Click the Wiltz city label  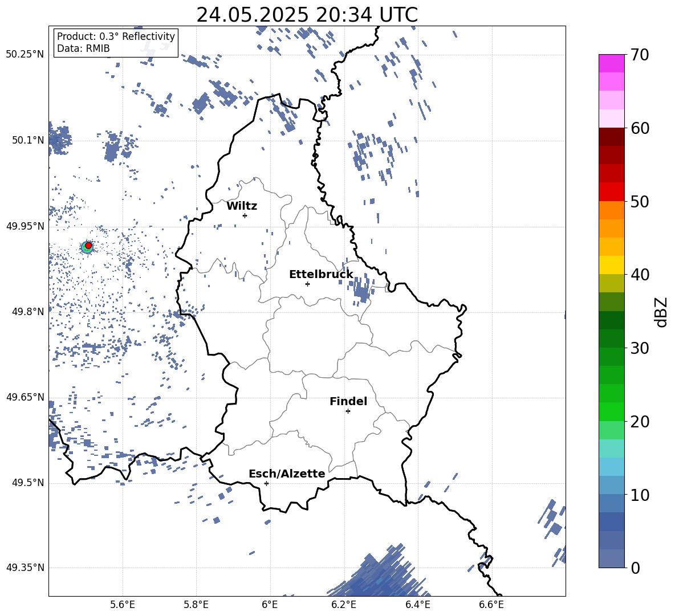tap(242, 206)
